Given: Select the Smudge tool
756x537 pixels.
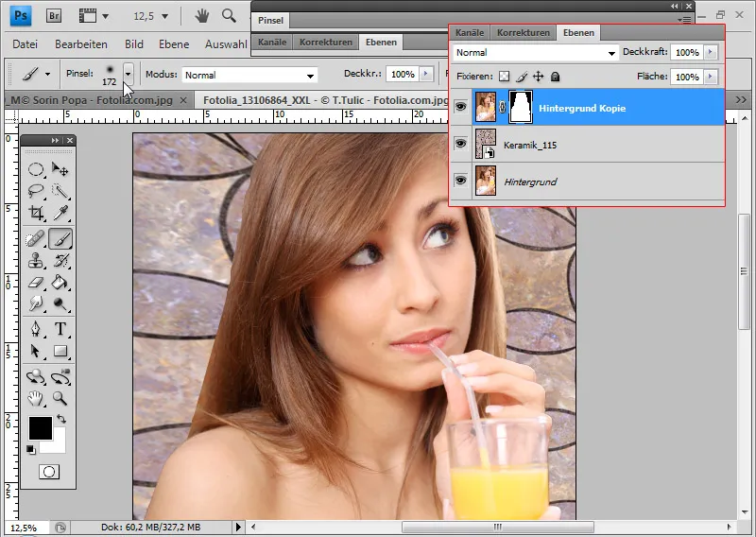Looking at the screenshot, I should (36, 303).
